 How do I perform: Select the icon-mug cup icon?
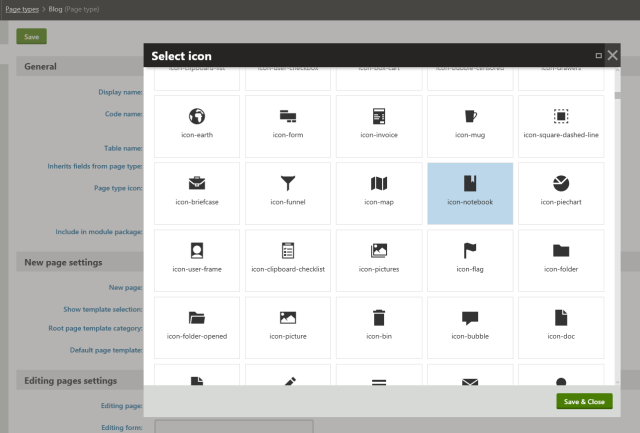click(470, 126)
